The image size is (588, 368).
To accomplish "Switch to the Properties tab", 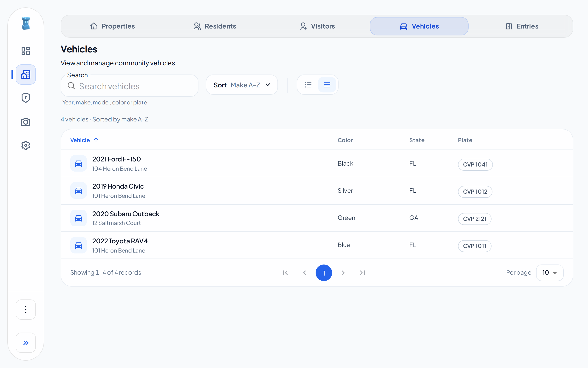I will (x=112, y=26).
